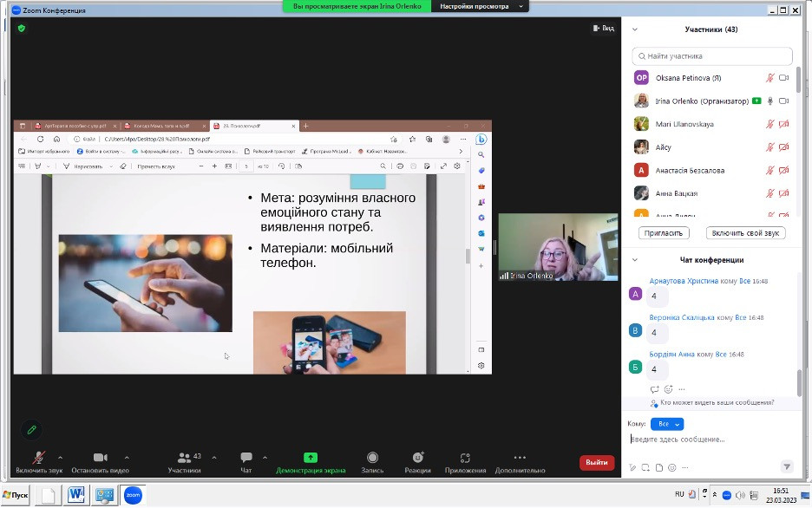Click sender name Арнаутова Христина in chat
812x508 pixels.
pyautogui.click(x=684, y=281)
